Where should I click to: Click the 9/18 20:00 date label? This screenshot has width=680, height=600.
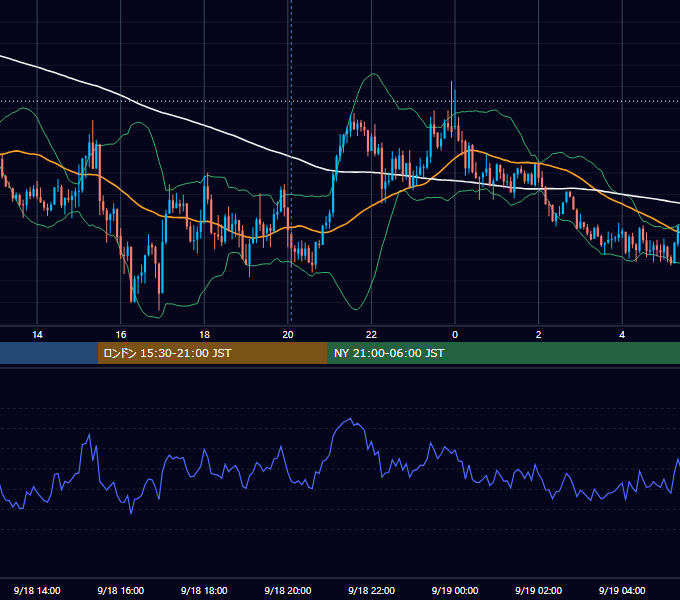point(288,590)
